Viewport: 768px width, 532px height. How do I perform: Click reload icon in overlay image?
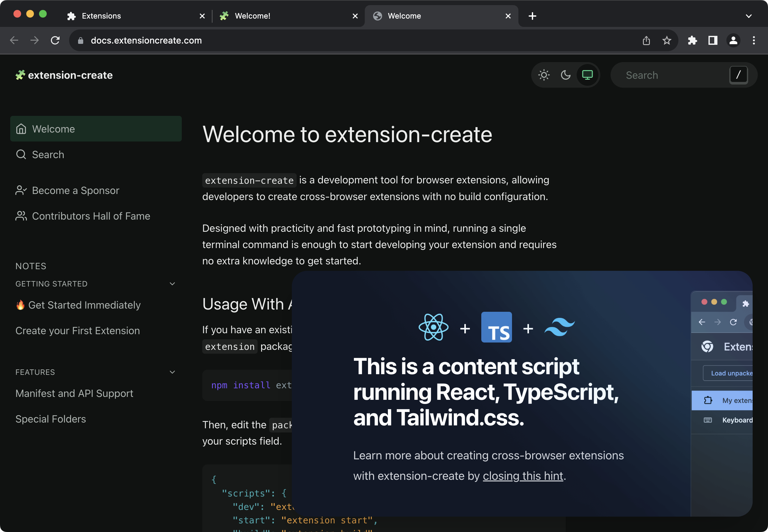tap(733, 322)
